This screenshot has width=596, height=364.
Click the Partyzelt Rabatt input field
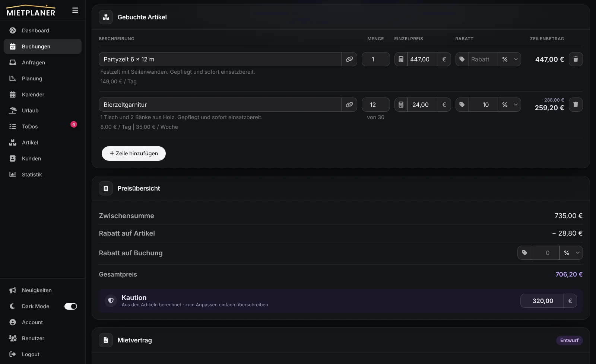pyautogui.click(x=483, y=59)
